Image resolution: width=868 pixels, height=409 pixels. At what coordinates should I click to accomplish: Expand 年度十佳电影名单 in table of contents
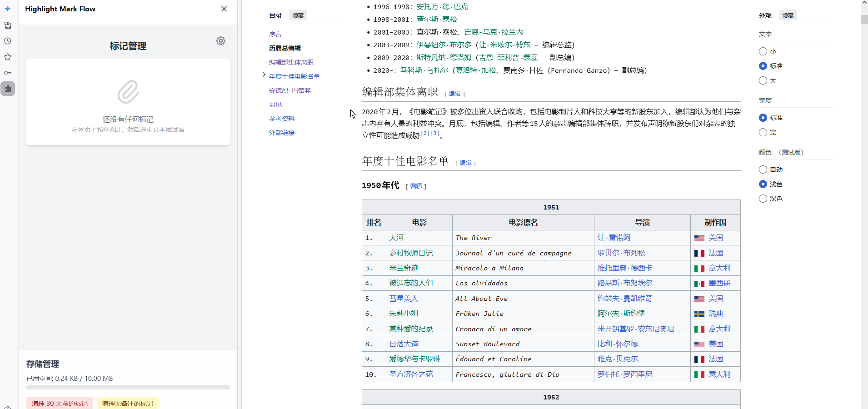click(x=264, y=75)
